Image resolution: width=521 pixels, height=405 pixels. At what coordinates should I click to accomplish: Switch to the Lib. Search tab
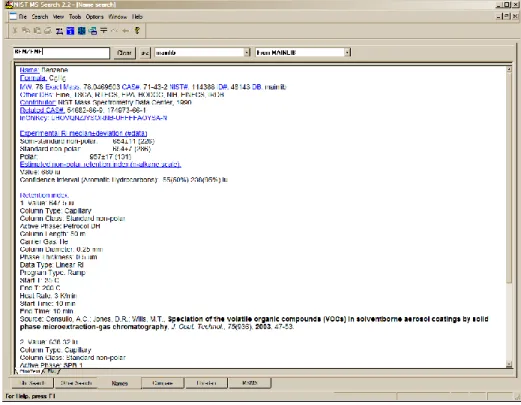coord(33,383)
